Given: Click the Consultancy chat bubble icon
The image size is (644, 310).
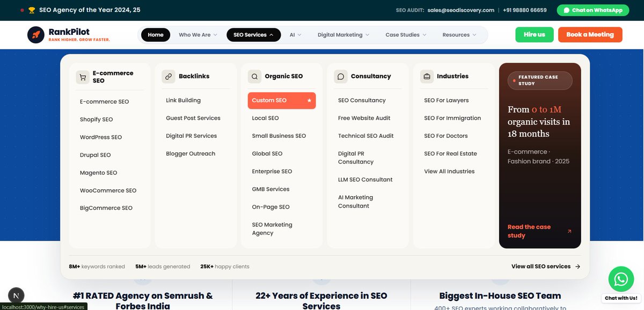Looking at the screenshot, I should 341,77.
